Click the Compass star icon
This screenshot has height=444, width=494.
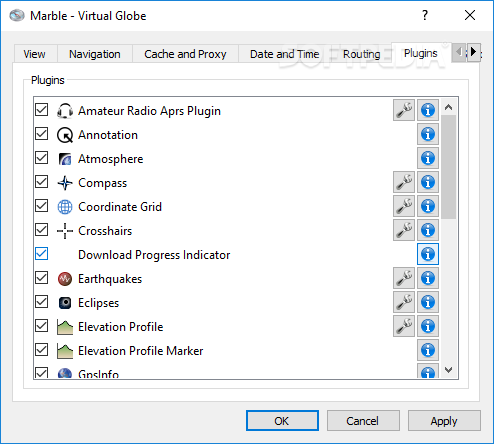(x=65, y=183)
